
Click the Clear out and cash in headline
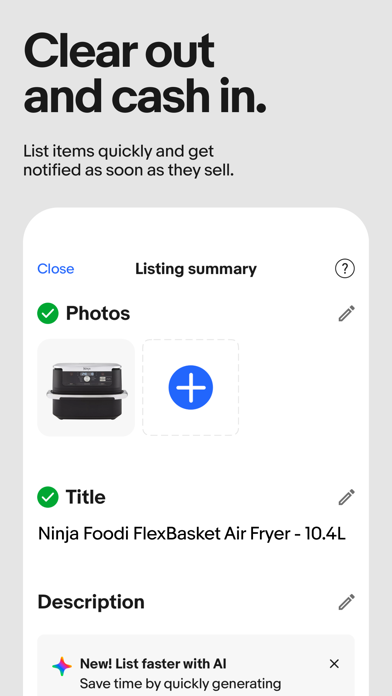pyautogui.click(x=145, y=73)
